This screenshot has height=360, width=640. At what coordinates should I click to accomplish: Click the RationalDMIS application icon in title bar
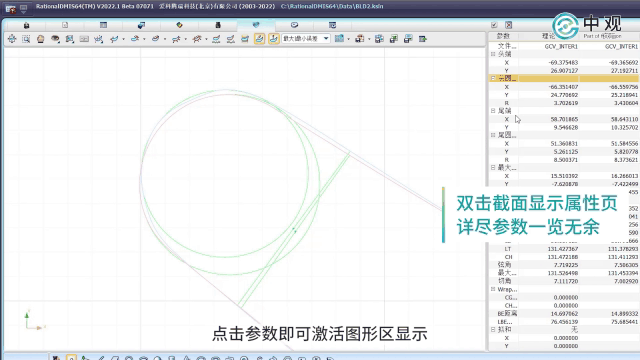(x=10, y=9)
